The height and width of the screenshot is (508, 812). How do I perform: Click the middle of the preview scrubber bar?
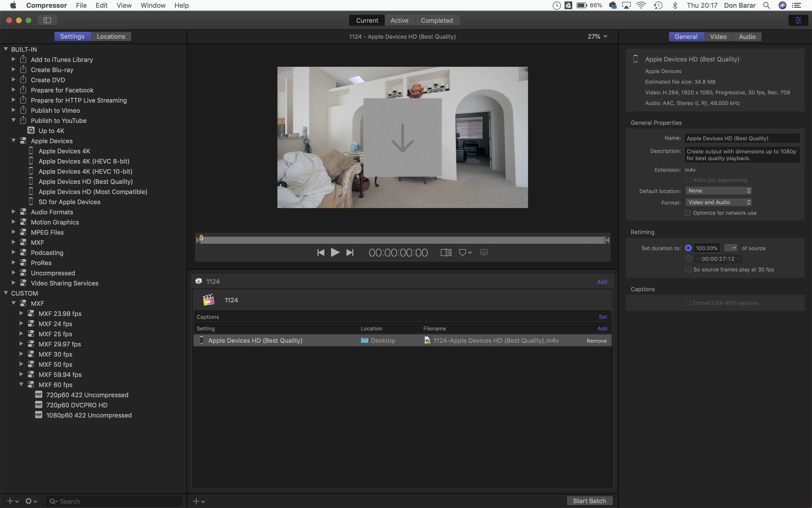[403, 240]
